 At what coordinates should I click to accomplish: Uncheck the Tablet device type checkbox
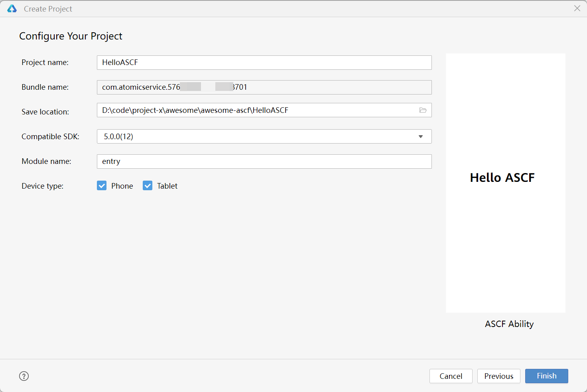point(148,185)
